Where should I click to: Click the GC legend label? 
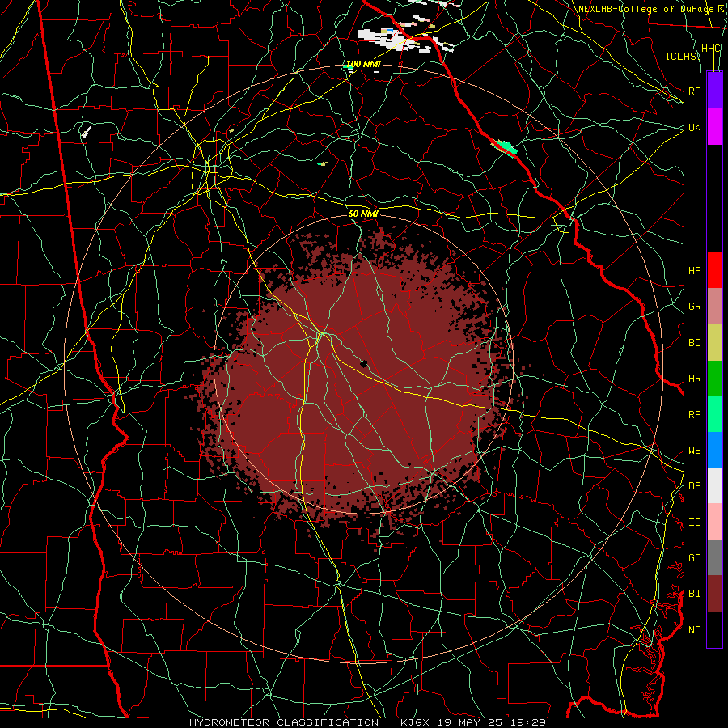[695, 558]
